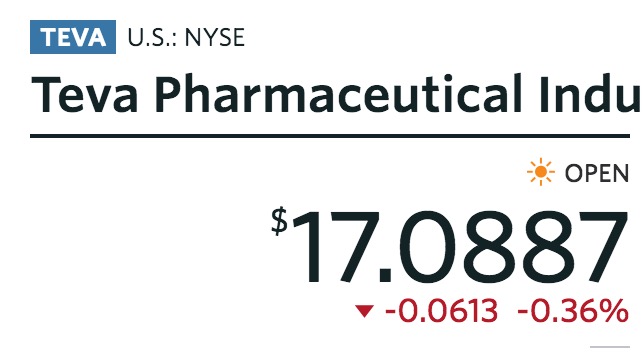Click the OPEN market status label
The height and width of the screenshot is (361, 644).
point(597,173)
